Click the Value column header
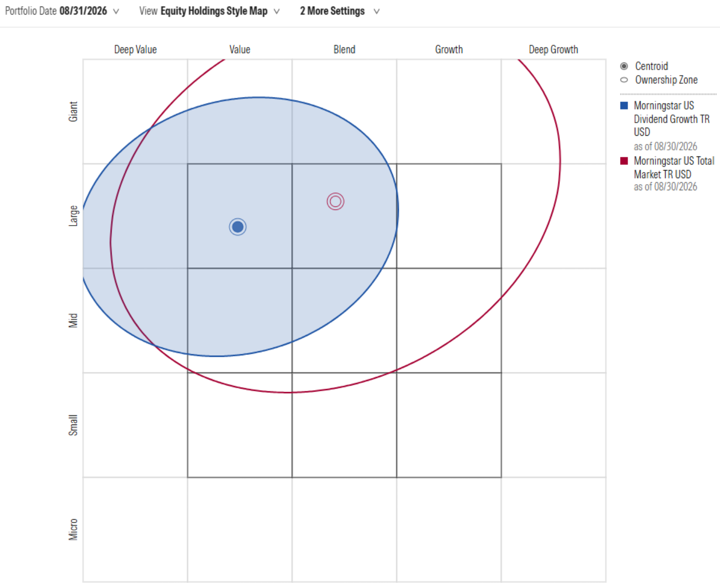 click(240, 49)
